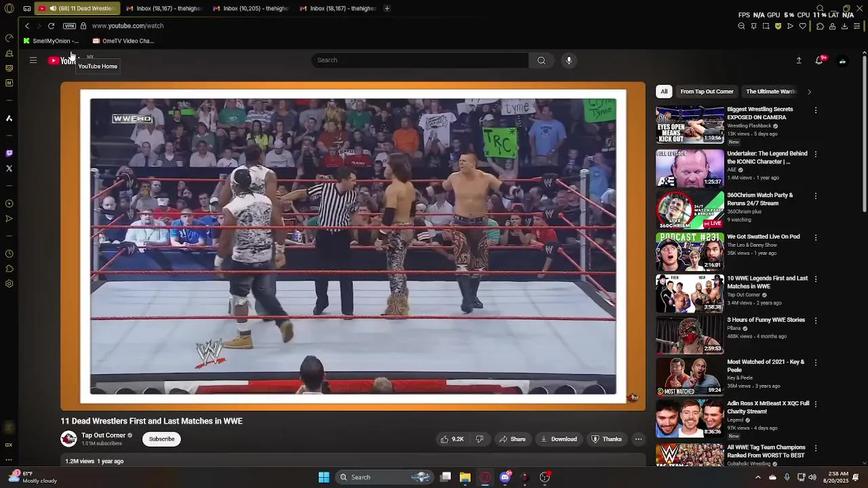Screen dimensions: 868x488
Task: Open options for 3 Hours Funny WWE video
Action: (x=816, y=321)
